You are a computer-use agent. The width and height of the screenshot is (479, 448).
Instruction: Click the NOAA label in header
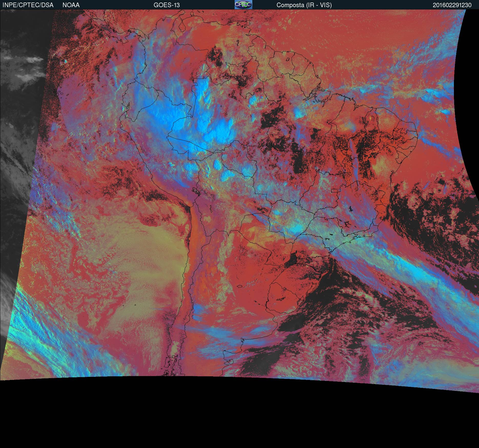(71, 5)
